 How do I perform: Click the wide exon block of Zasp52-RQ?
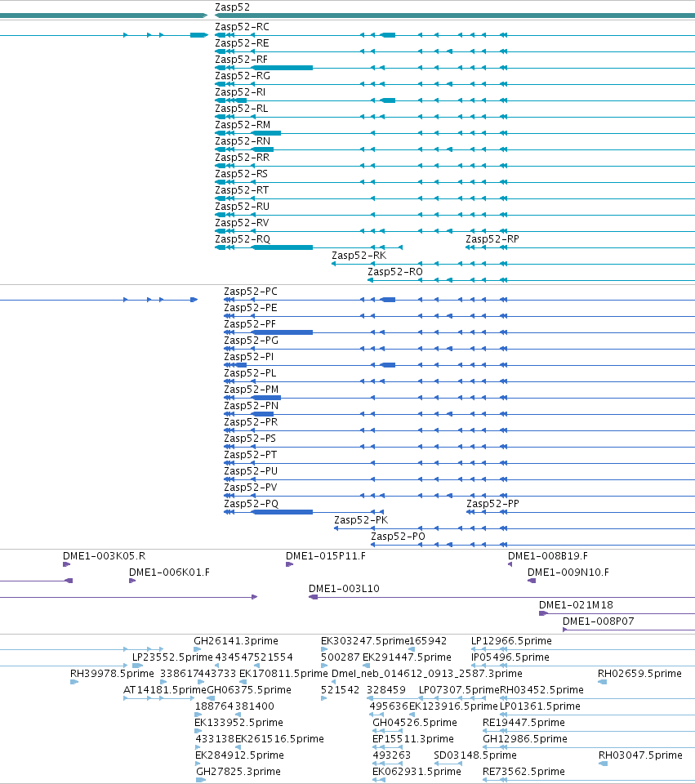[x=283, y=247]
